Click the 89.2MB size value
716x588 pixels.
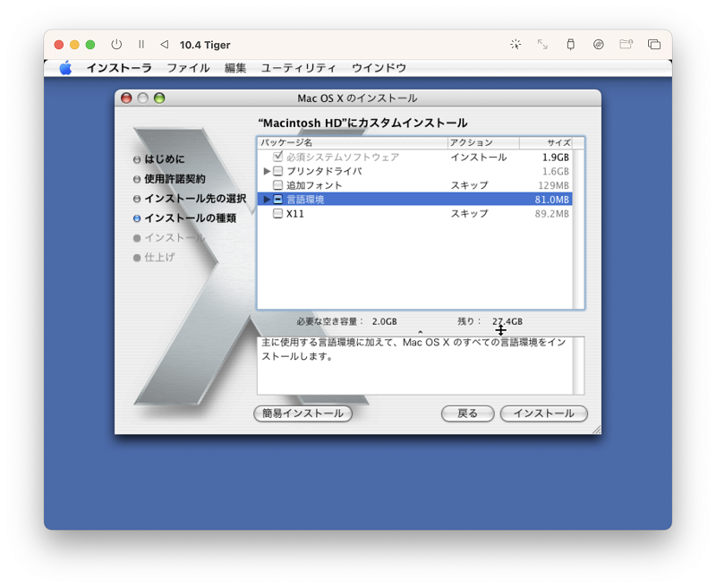tap(551, 214)
